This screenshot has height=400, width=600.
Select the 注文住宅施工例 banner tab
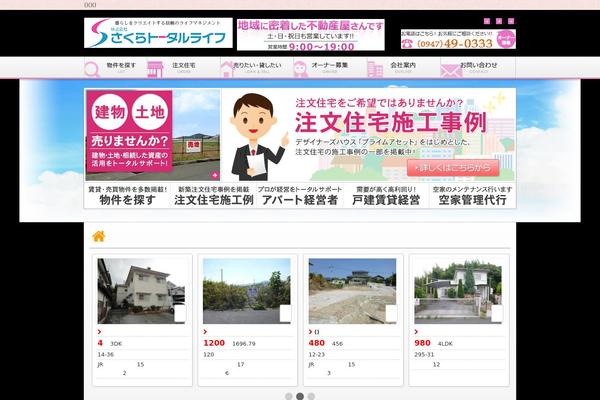pyautogui.click(x=214, y=196)
